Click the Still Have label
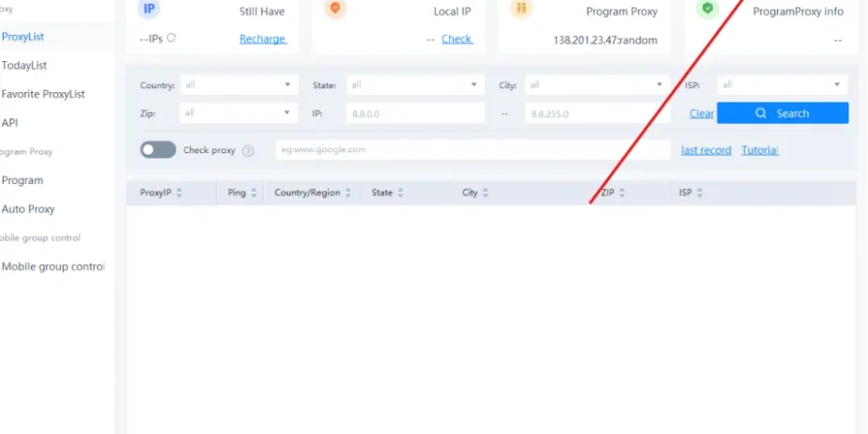The height and width of the screenshot is (434, 868). coord(262,11)
